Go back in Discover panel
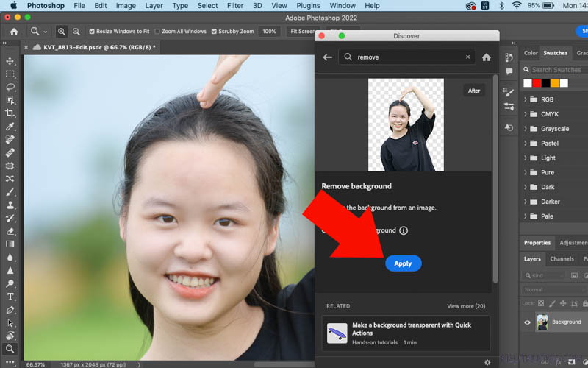 tap(327, 57)
